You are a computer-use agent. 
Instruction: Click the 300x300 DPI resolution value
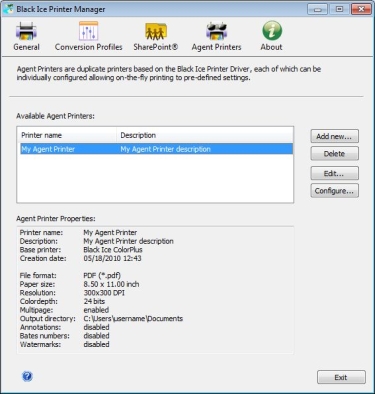104,293
